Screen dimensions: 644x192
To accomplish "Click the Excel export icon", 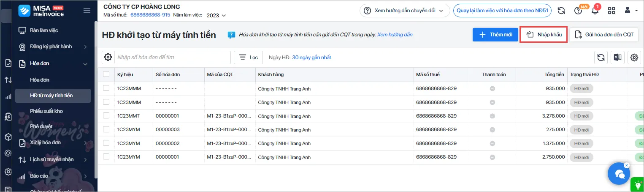I will coord(618,58).
